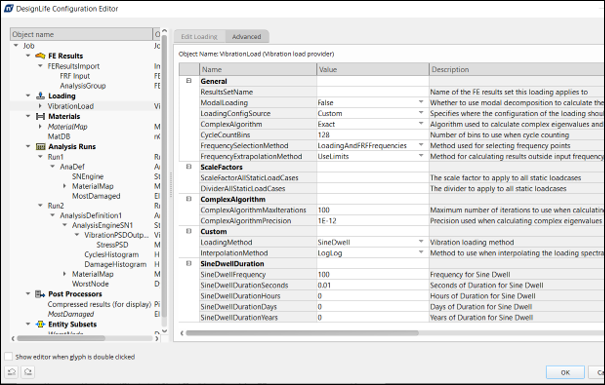Click the Loading category icon
This screenshot has width=605, height=385.
[40, 96]
